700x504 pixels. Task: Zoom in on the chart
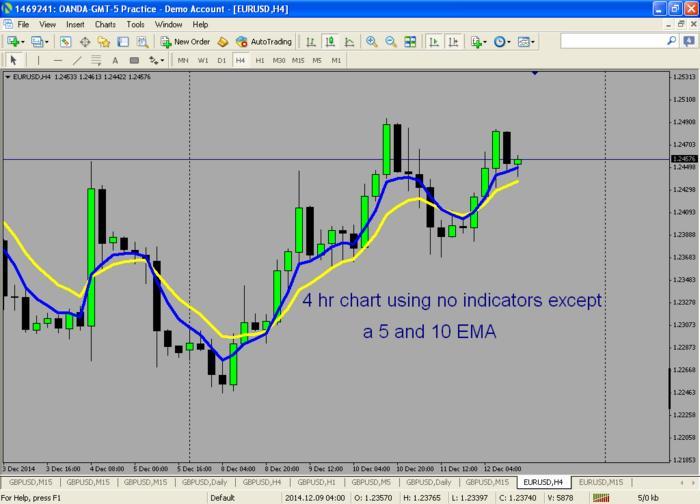pyautogui.click(x=371, y=42)
